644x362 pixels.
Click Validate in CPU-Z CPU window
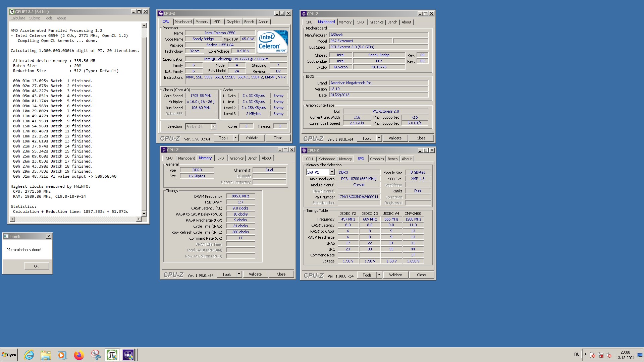click(x=252, y=138)
